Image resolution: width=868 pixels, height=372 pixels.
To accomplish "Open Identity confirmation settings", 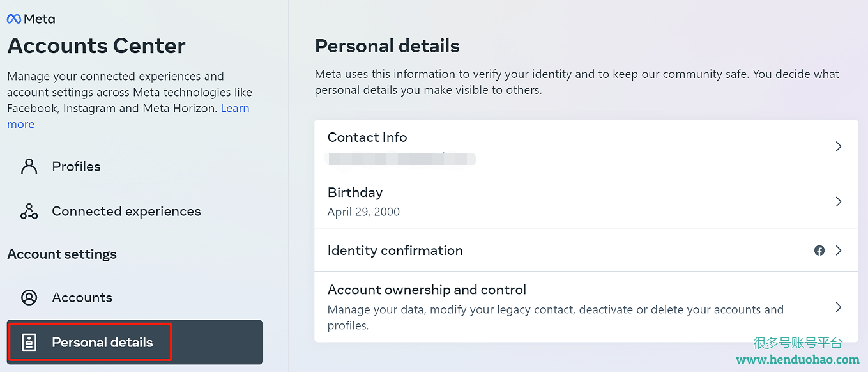I will pos(586,251).
